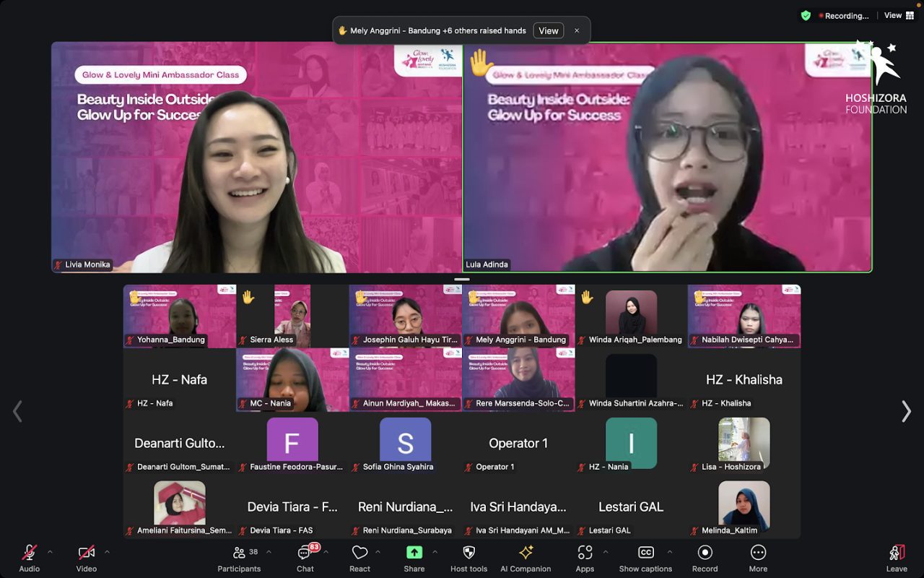Expand the Video options caret
This screenshot has height=578, width=924.
point(107,553)
